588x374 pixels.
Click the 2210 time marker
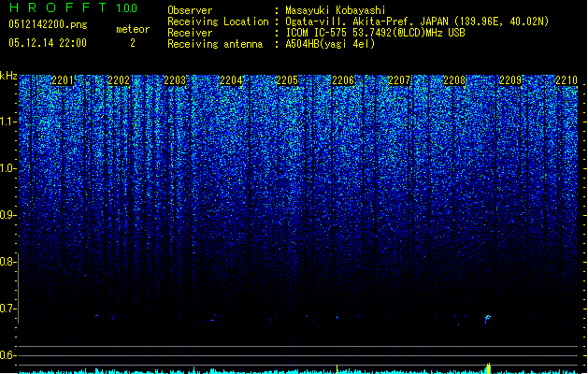click(566, 79)
